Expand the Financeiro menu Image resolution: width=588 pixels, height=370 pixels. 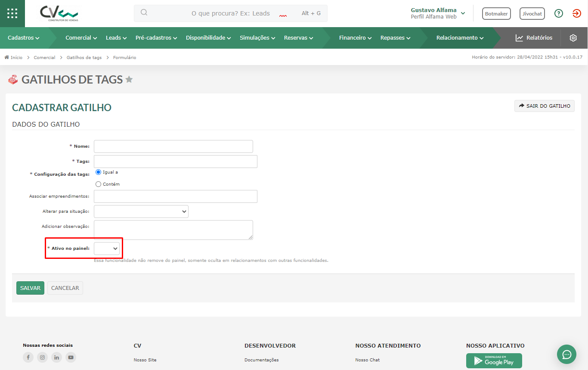(356, 38)
